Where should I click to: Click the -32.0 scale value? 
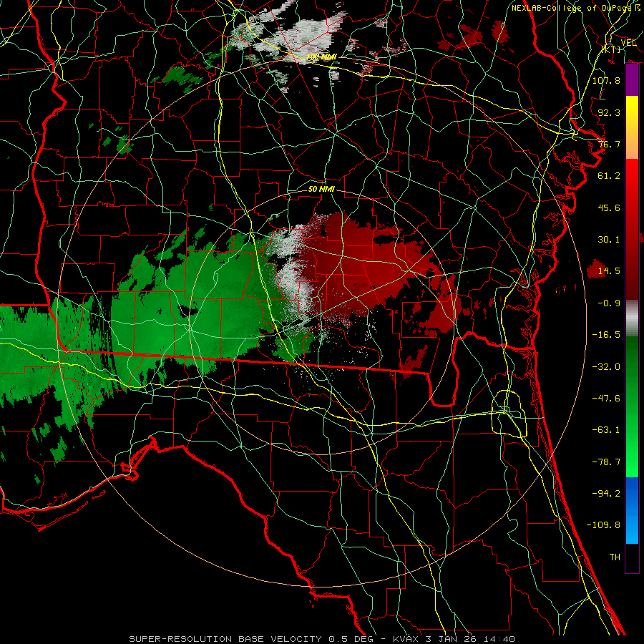tap(606, 367)
